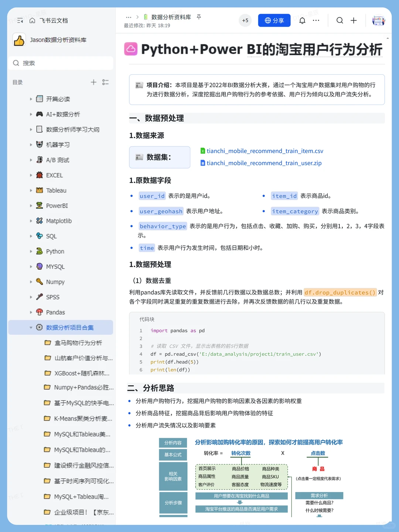Open the Pandas mushroom icon
The height and width of the screenshot is (532, 399).
[40, 312]
